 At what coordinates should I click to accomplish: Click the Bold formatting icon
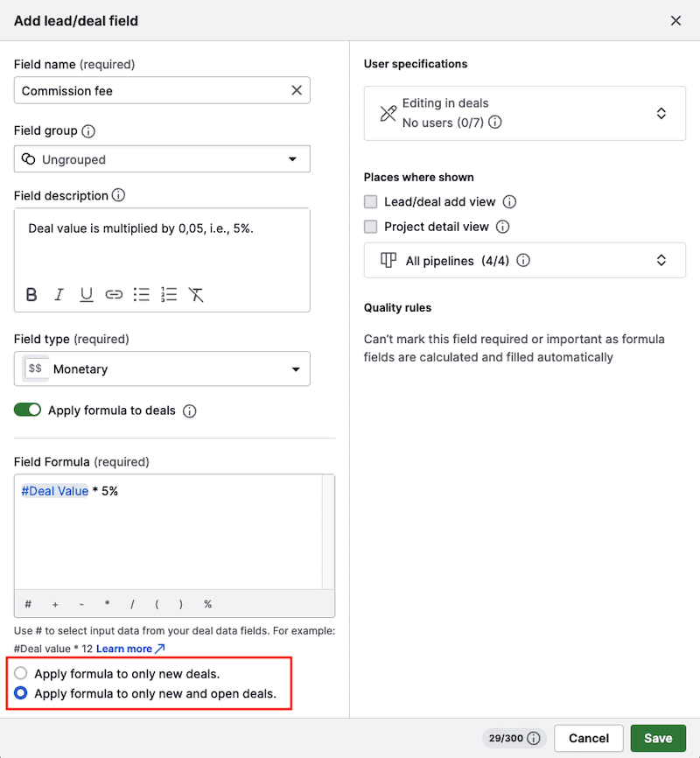[31, 295]
